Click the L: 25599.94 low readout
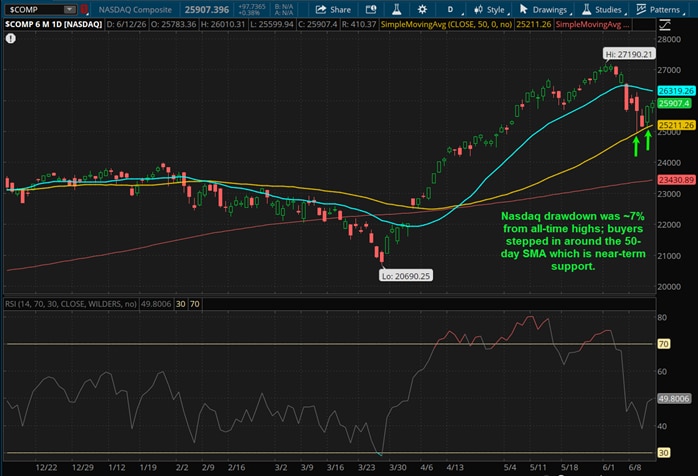Viewport: 698px width, 476px height. tap(272, 24)
